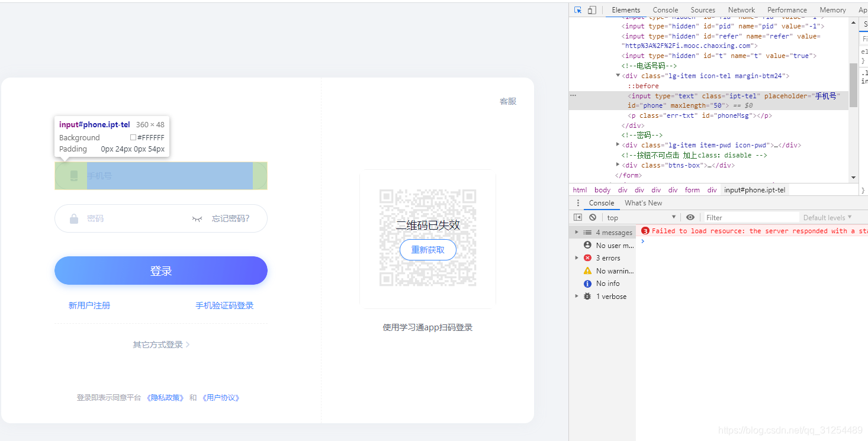The height and width of the screenshot is (441, 868).
Task: Select the What's New drawer tab
Action: pyautogui.click(x=643, y=203)
